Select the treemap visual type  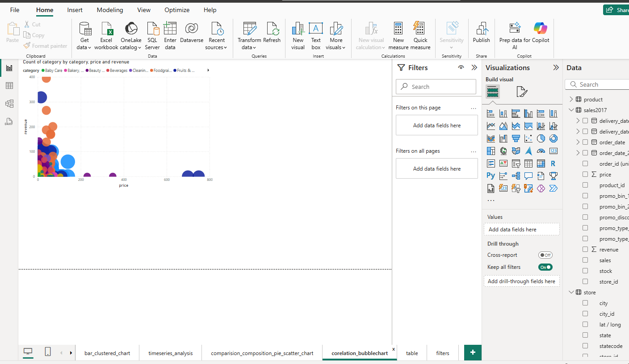click(x=491, y=151)
